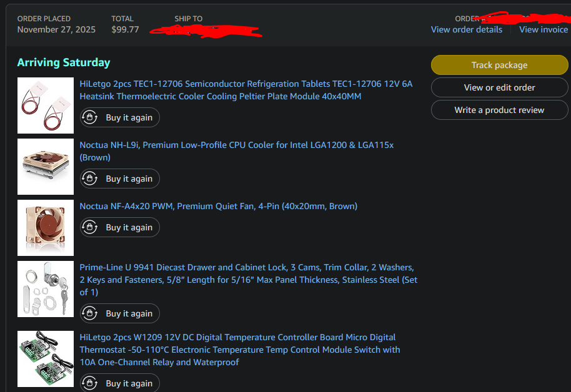The image size is (571, 392).
Task: Buy the Prime-Line cabinet lock again
Action: [x=120, y=313]
